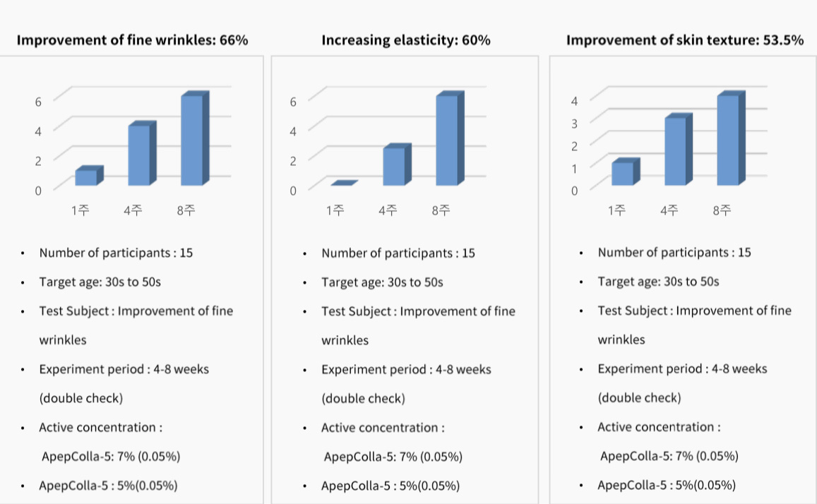Select the 4주 bar in skin texture chart
This screenshot has width=817, height=504.
pos(679,149)
